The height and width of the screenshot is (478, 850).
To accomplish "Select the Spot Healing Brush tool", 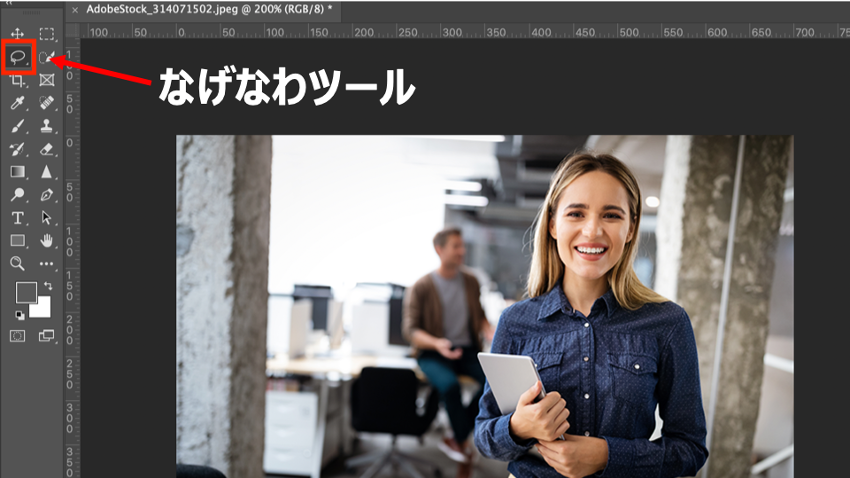I will [47, 103].
